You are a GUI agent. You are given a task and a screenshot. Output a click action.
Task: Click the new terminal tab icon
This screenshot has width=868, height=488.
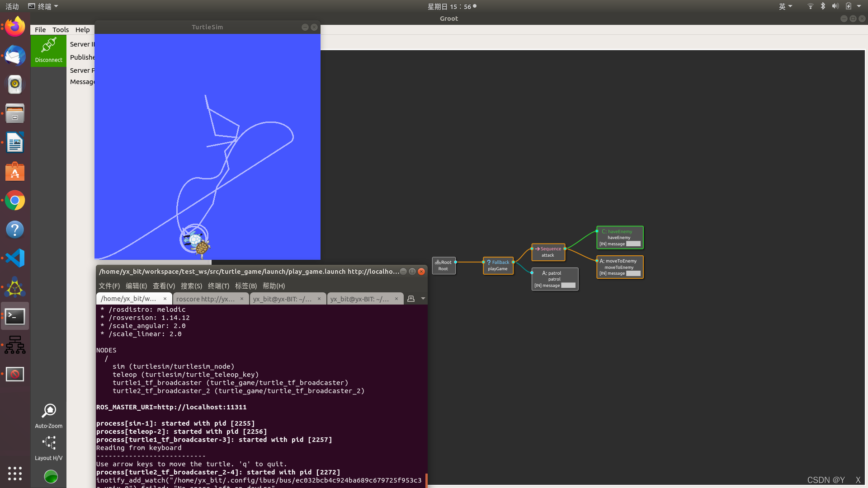coord(410,299)
